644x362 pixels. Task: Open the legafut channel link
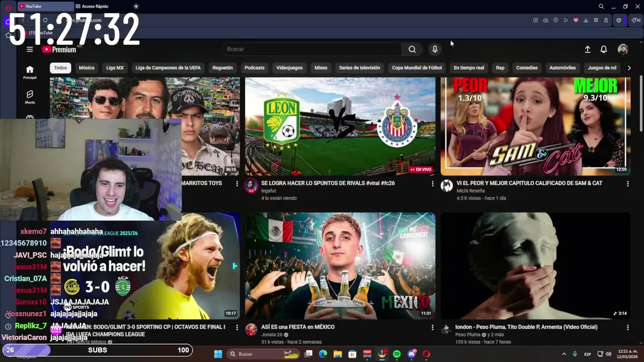(269, 191)
